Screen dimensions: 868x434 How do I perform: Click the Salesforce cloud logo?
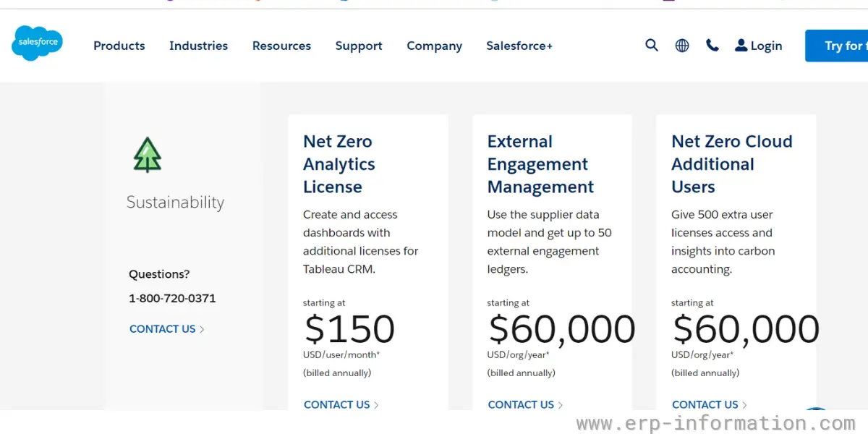point(38,43)
